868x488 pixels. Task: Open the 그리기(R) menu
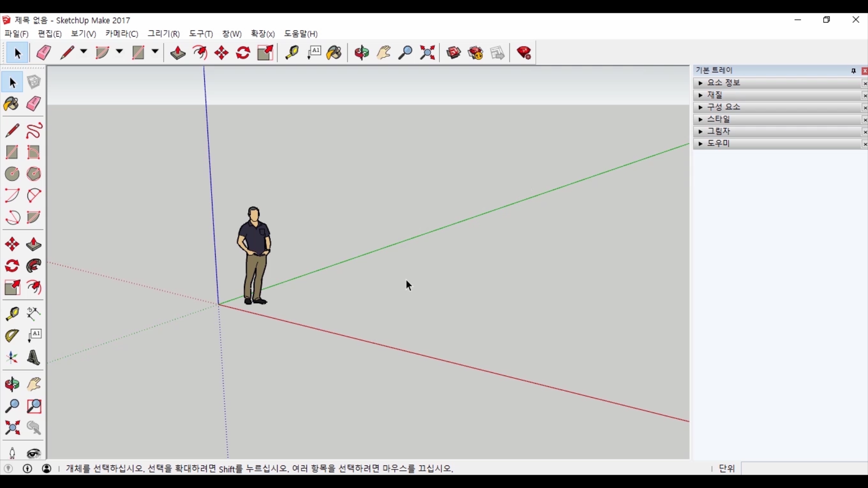(x=163, y=34)
